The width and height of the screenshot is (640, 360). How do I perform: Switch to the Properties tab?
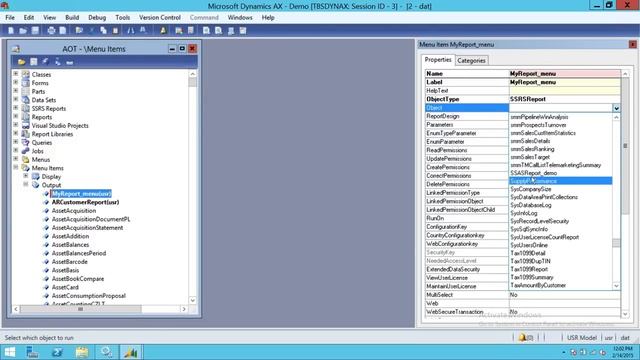pos(438,60)
